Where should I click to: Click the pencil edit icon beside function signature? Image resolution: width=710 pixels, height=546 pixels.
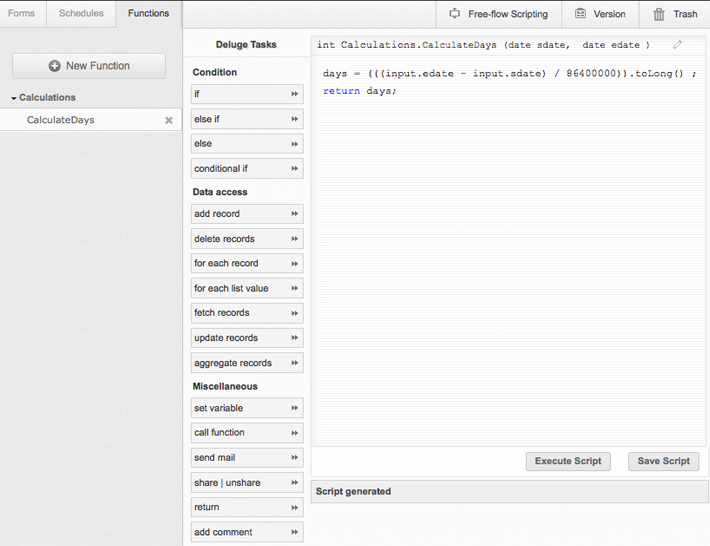677,44
